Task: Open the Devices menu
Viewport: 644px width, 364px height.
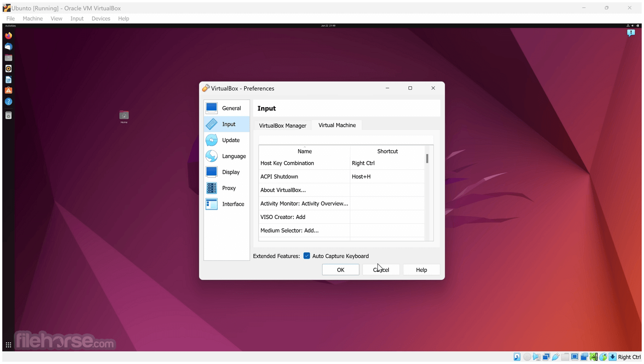Action: click(101, 18)
